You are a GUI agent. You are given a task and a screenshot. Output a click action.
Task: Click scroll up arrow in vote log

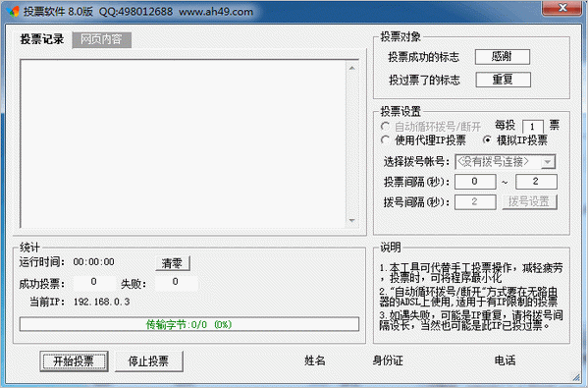[351, 68]
